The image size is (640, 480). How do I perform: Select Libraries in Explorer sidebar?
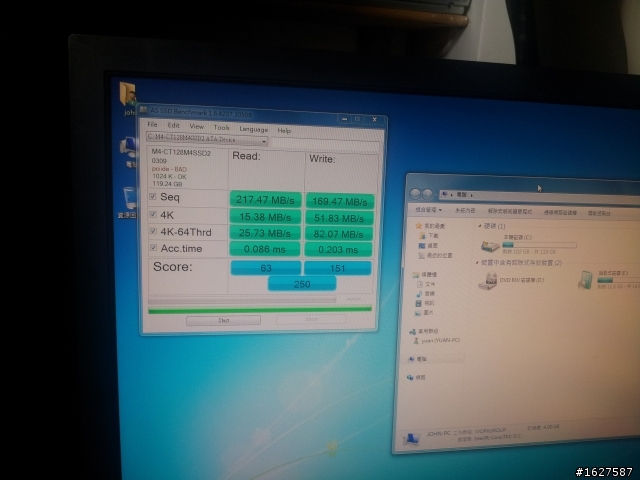point(424,274)
